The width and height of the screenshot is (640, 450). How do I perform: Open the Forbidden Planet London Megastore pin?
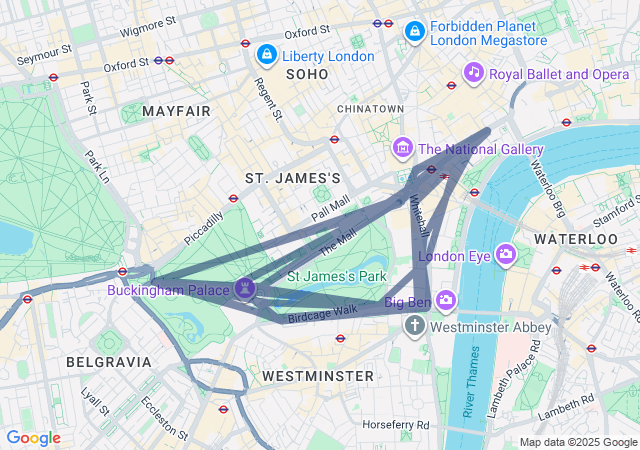click(415, 32)
